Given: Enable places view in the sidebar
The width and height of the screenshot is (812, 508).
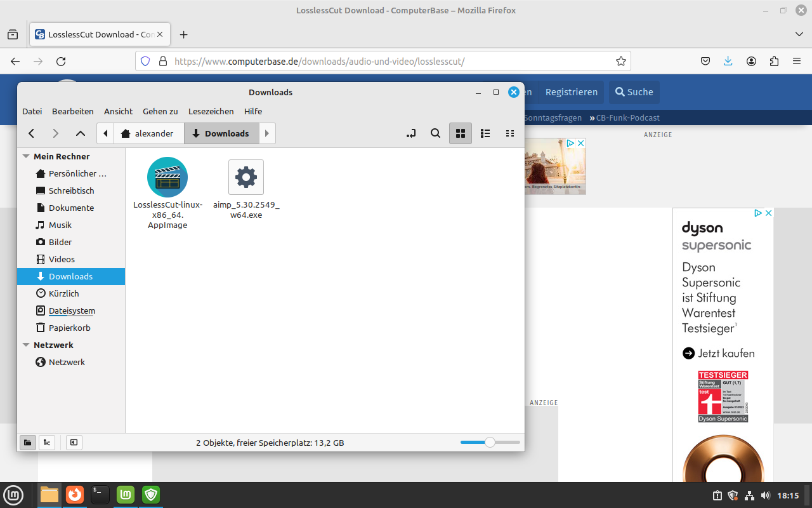Looking at the screenshot, I should coord(28,443).
